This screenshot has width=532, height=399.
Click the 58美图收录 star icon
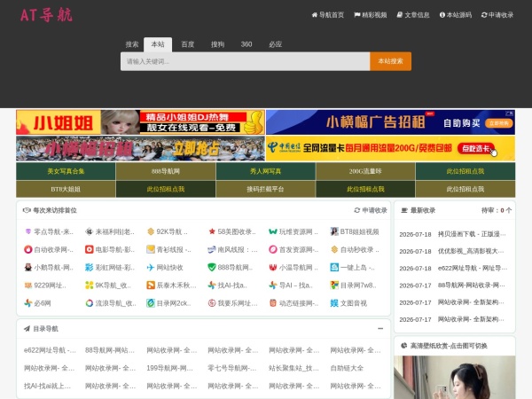pos(212,231)
